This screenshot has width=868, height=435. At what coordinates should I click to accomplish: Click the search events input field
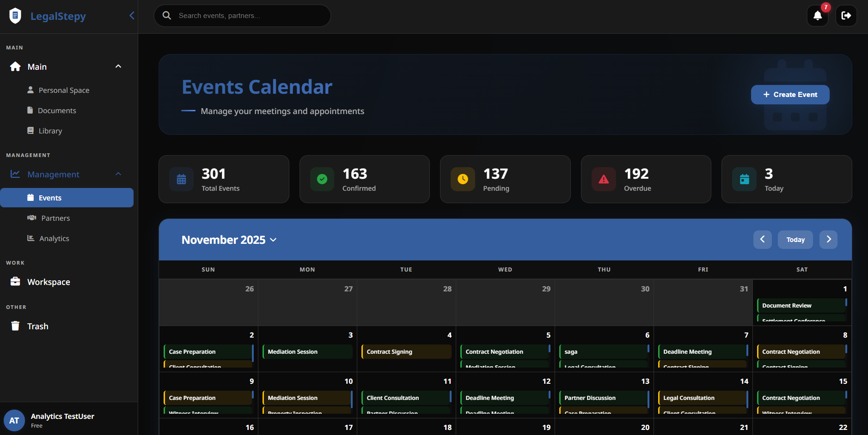[x=250, y=16]
